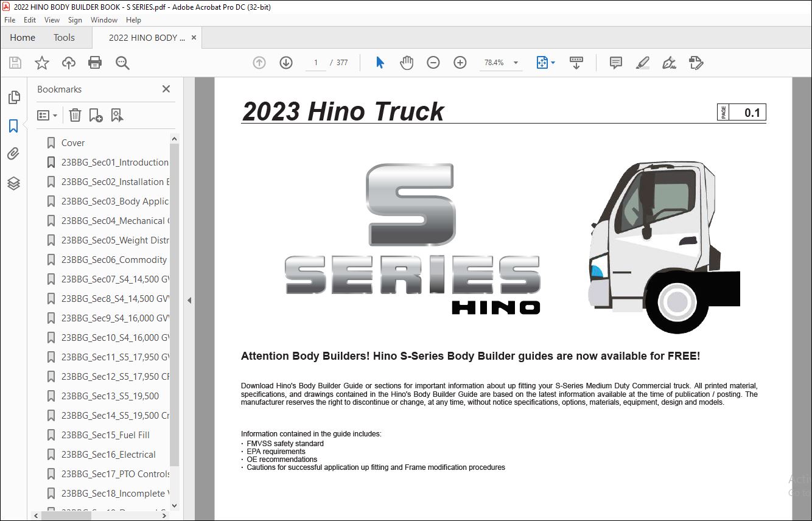Open the Layers panel icon

13,183
